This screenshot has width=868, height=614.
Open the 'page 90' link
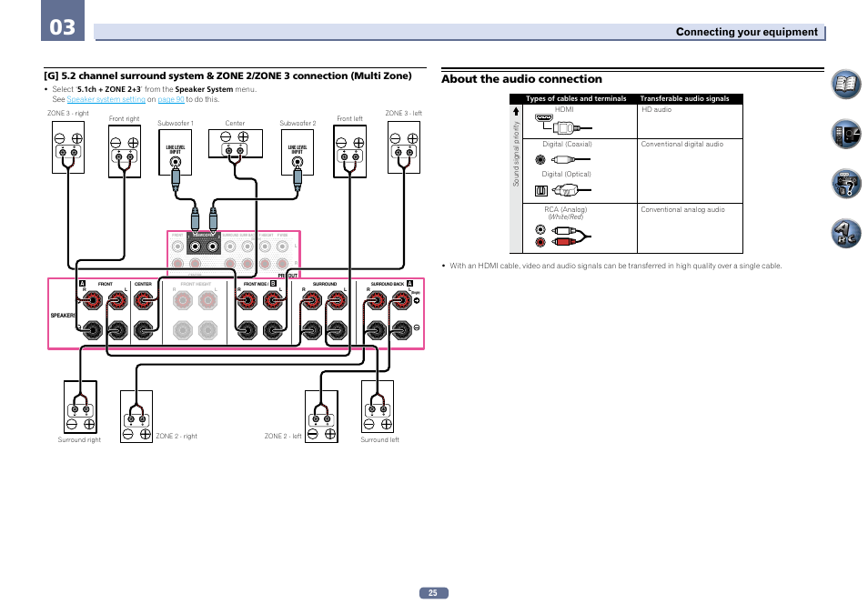coord(170,99)
